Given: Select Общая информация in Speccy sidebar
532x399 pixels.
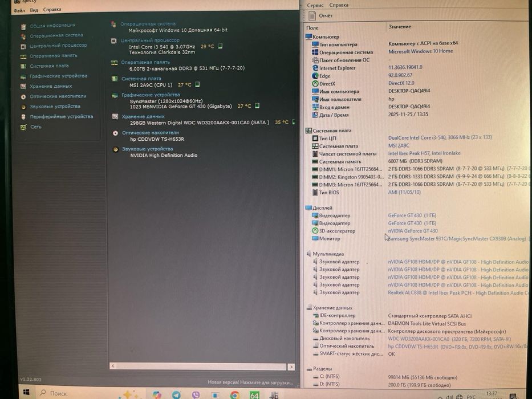Looking at the screenshot, I should tap(52, 26).
